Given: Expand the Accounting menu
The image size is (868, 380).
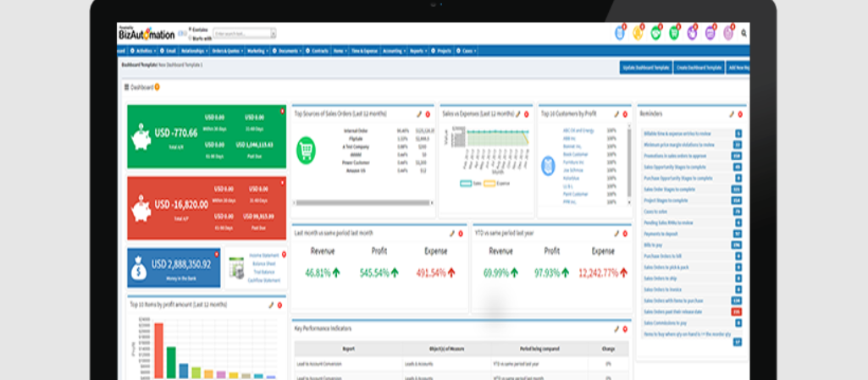Looking at the screenshot, I should pyautogui.click(x=394, y=50).
